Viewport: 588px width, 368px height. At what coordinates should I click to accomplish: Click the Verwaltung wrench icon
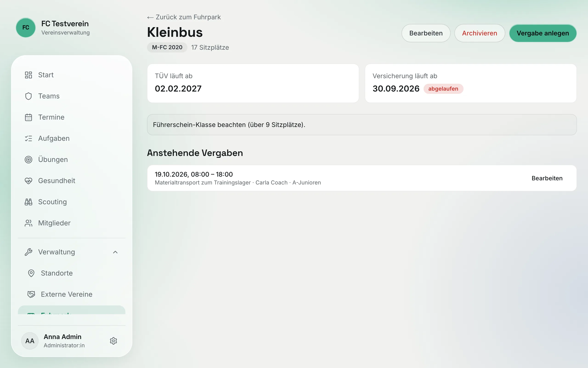tap(28, 252)
